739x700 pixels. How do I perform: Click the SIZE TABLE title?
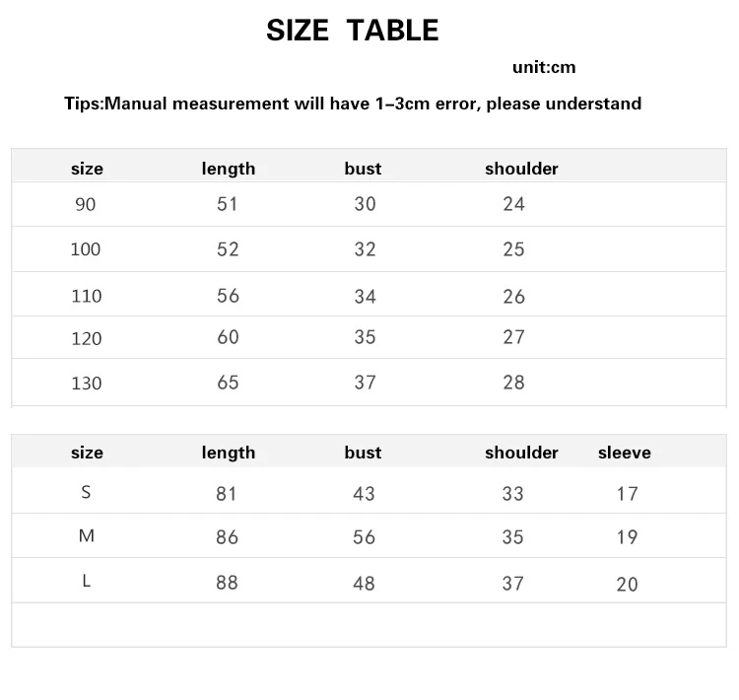click(x=353, y=31)
